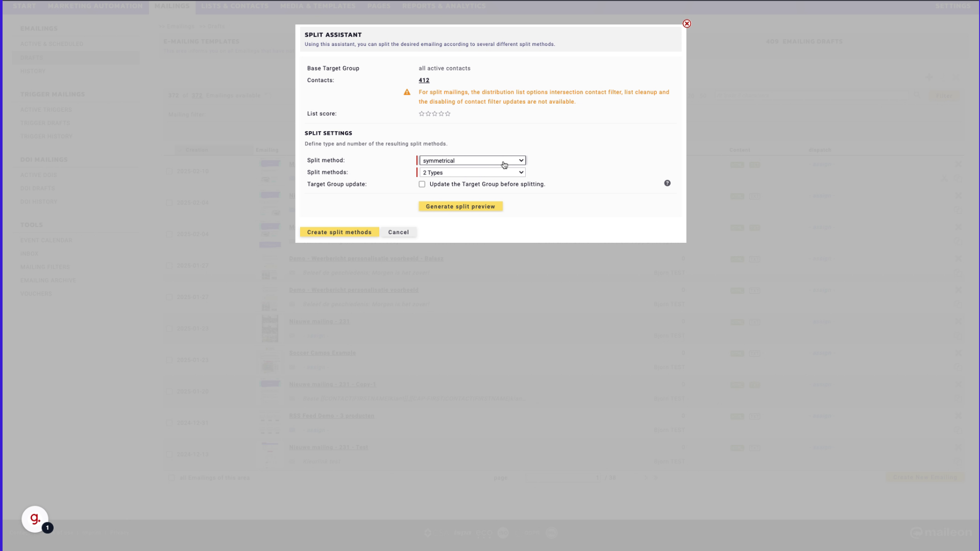This screenshot has height=551, width=980.
Task: Navigate to Active & Scheduled mailings tab
Action: coord(52,44)
